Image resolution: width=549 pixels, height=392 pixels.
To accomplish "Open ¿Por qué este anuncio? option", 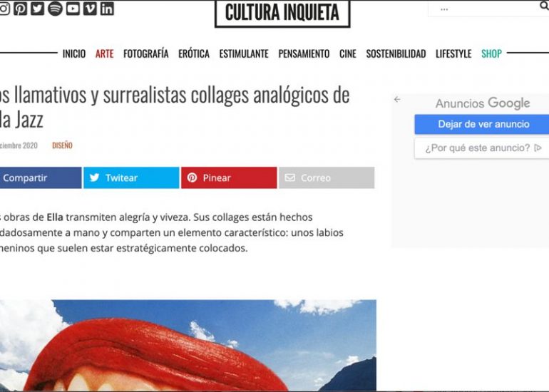I will point(482,148).
